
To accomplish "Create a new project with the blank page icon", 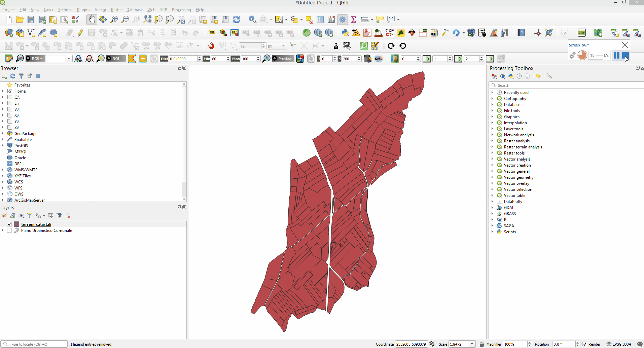I will pos(9,20).
